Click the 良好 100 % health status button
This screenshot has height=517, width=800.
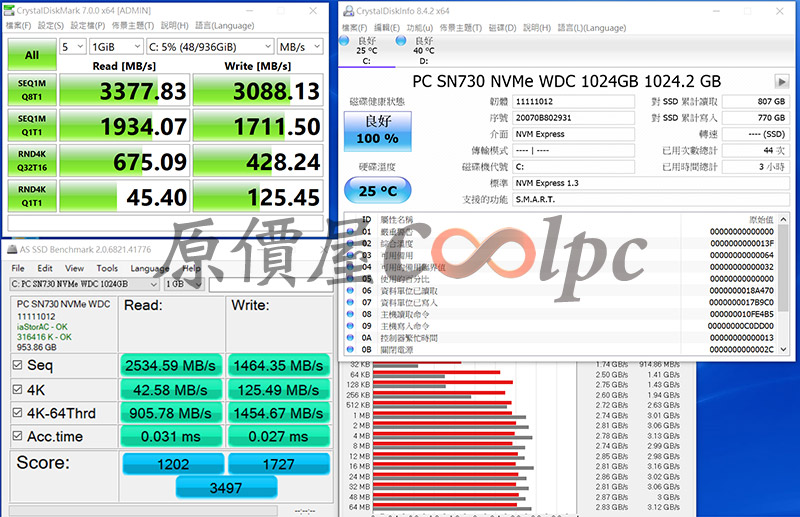[378, 131]
